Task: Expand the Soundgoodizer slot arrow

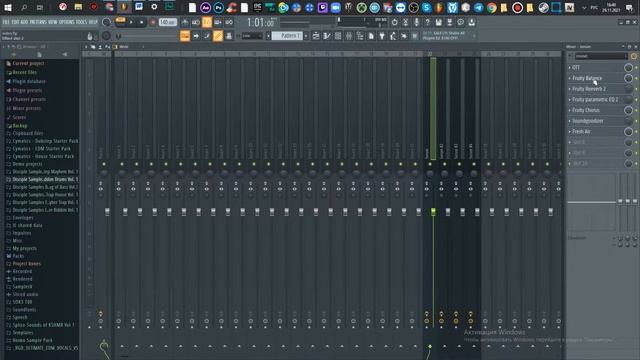Action: pos(570,120)
